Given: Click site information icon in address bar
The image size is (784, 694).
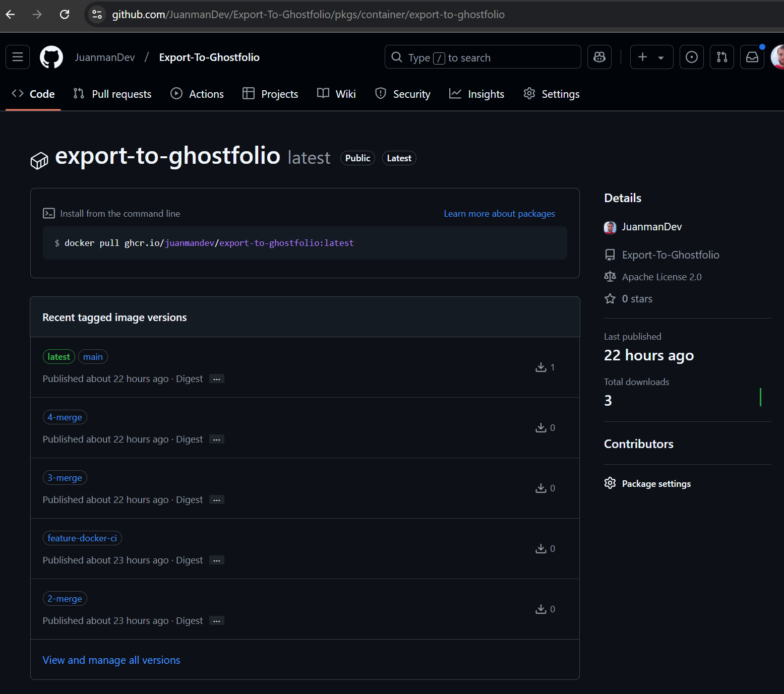Looking at the screenshot, I should [x=97, y=15].
